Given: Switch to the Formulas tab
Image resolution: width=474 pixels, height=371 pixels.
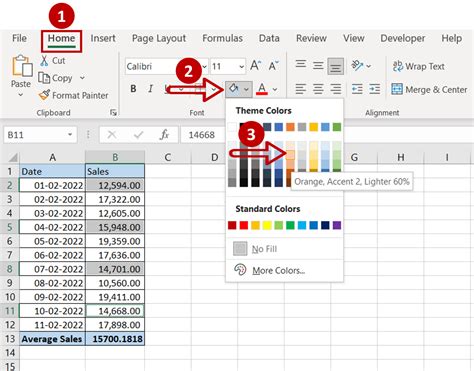Looking at the screenshot, I should tap(222, 38).
